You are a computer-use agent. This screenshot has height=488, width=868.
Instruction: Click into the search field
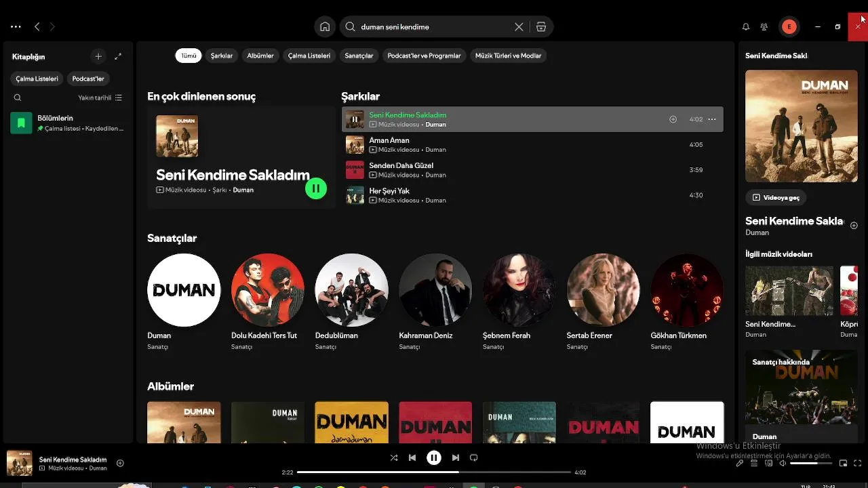point(434,27)
